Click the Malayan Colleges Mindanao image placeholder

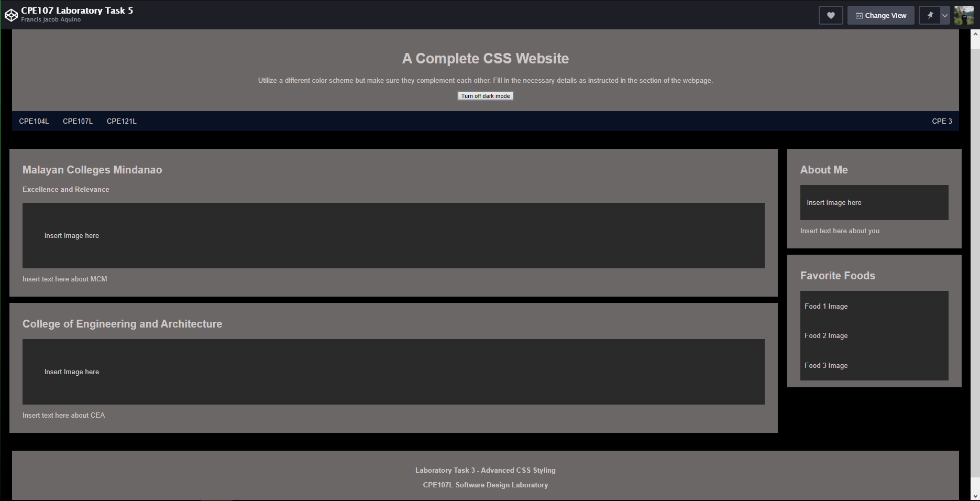pos(393,235)
